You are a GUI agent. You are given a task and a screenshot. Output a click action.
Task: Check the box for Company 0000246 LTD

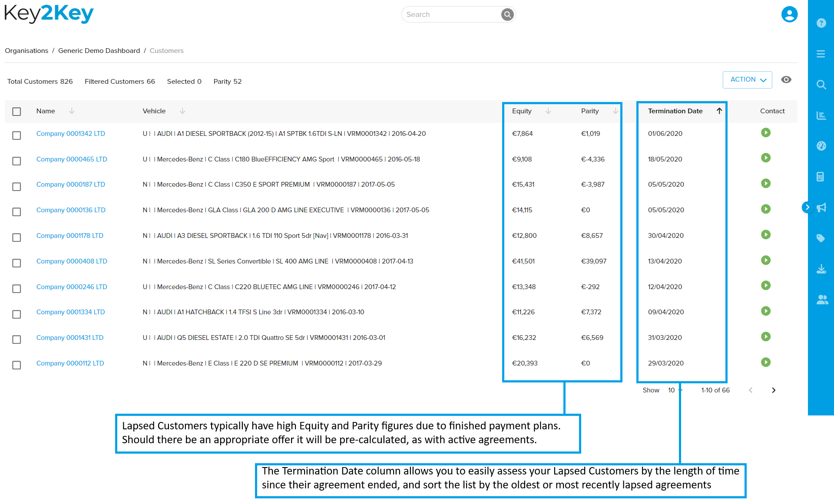(x=17, y=289)
